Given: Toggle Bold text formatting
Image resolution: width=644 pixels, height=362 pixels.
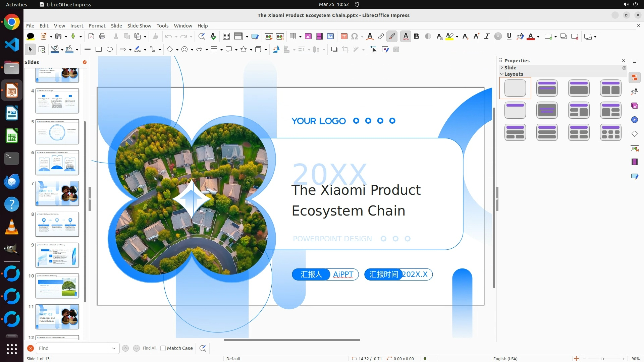Looking at the screenshot, I should tap(417, 37).
